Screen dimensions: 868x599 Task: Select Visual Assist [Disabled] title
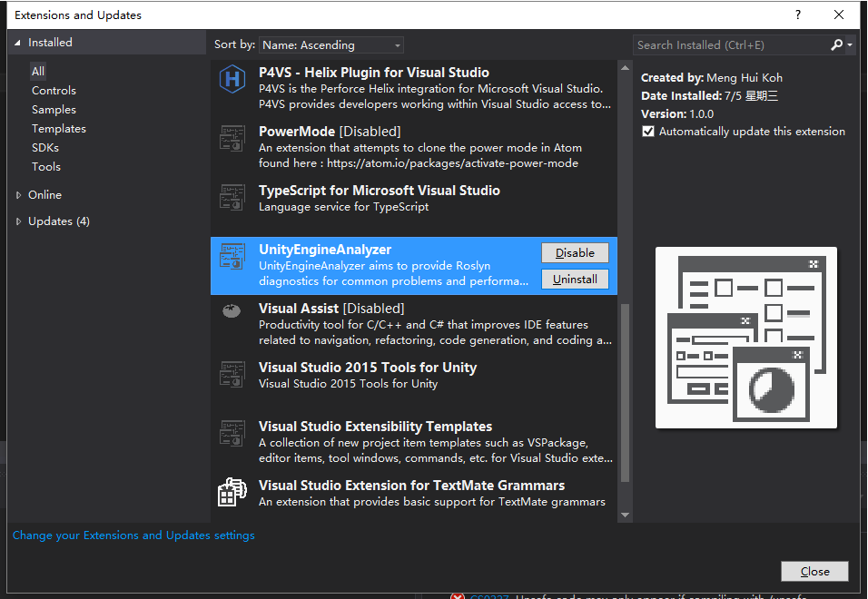[331, 309]
